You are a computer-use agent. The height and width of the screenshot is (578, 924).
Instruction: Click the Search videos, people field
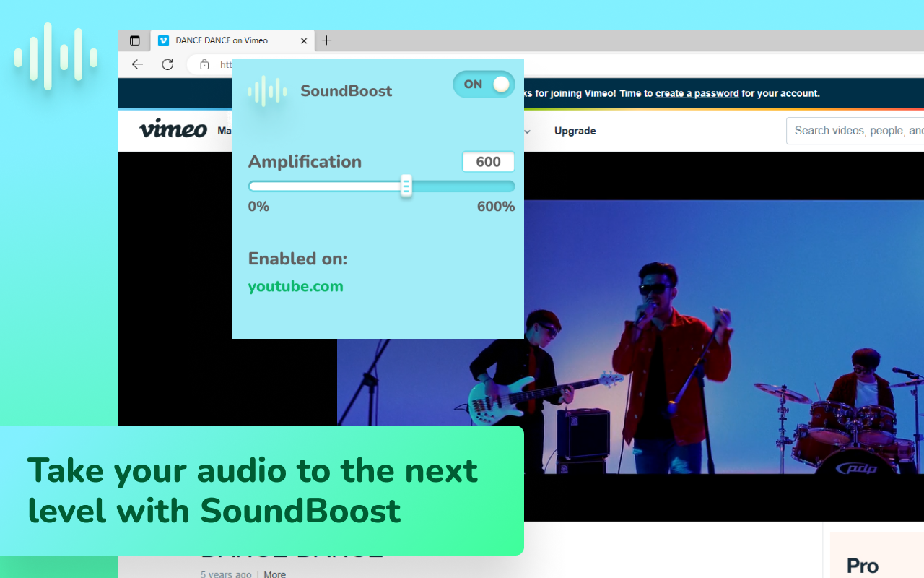click(x=855, y=131)
